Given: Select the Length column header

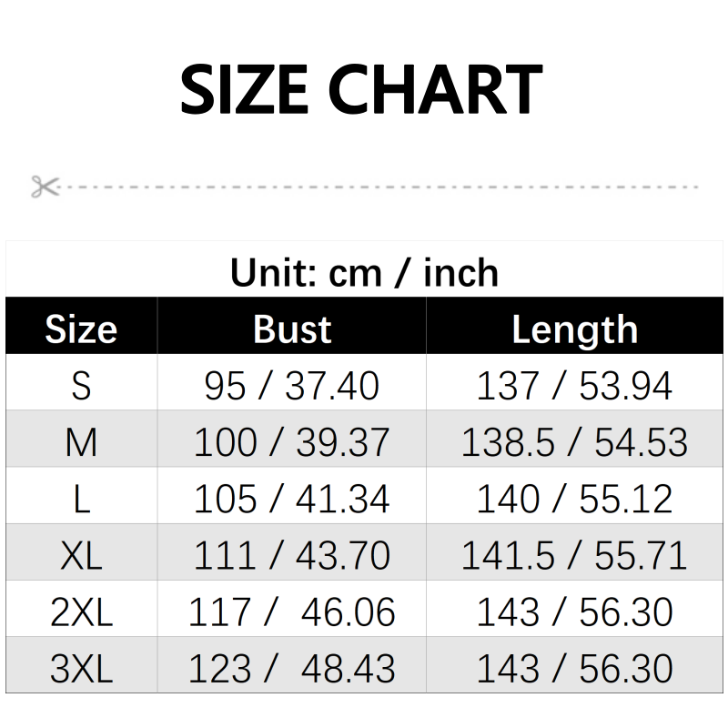Looking at the screenshot, I should point(574,329).
